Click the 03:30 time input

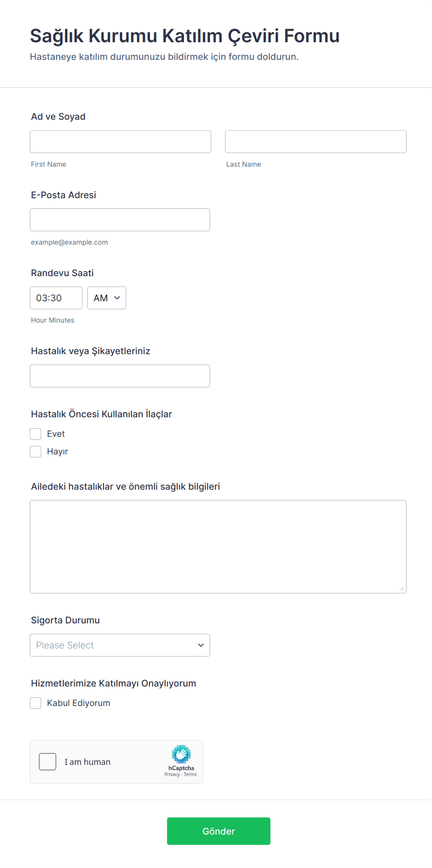(x=56, y=298)
